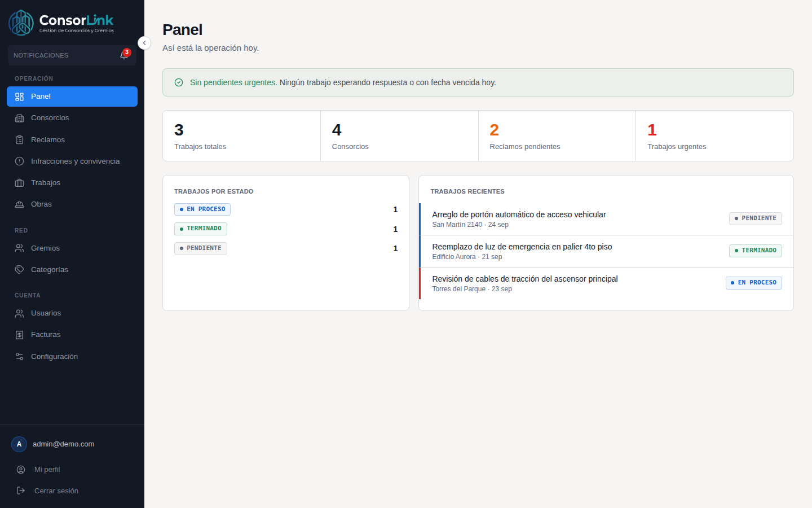Navigate to Trabajos in sidebar
812x508 pixels.
(x=72, y=183)
